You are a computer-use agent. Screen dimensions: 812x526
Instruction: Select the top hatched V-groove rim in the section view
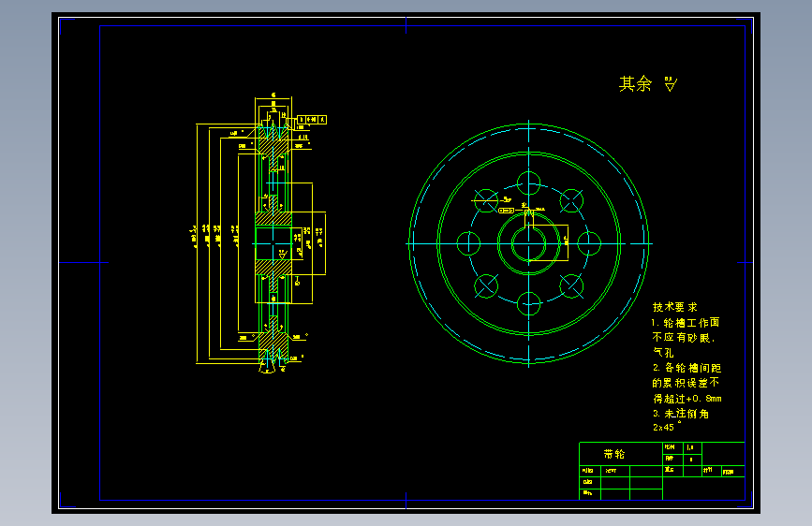pyautogui.click(x=273, y=140)
